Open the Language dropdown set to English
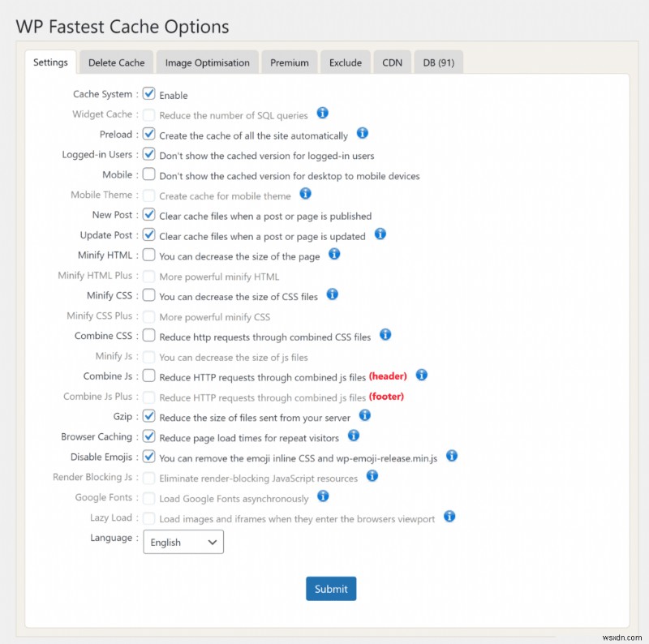The image size is (649, 644). pos(183,542)
